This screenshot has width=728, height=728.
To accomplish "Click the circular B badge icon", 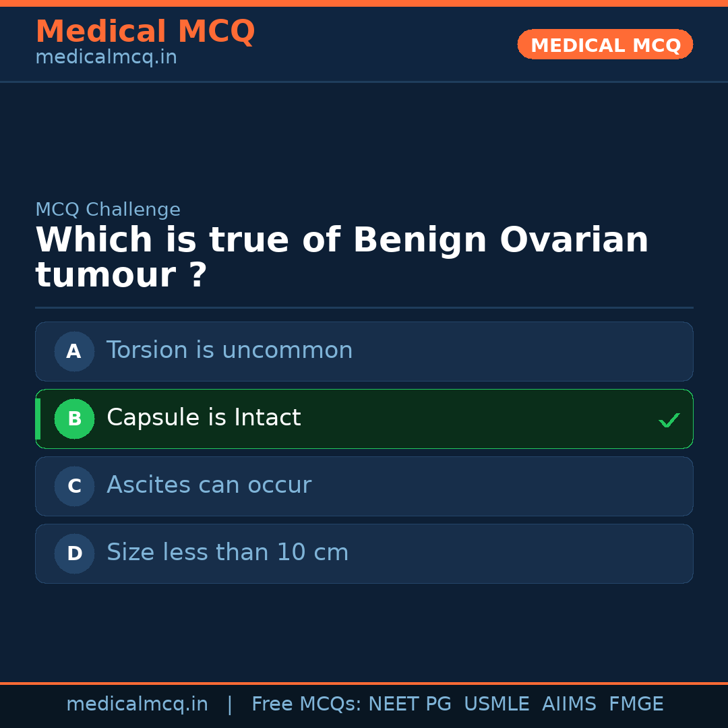I will [74, 419].
